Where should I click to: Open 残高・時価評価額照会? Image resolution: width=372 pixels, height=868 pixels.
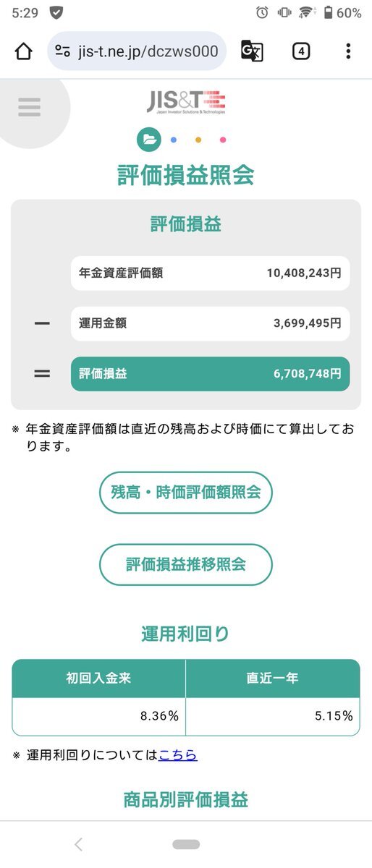click(x=186, y=493)
